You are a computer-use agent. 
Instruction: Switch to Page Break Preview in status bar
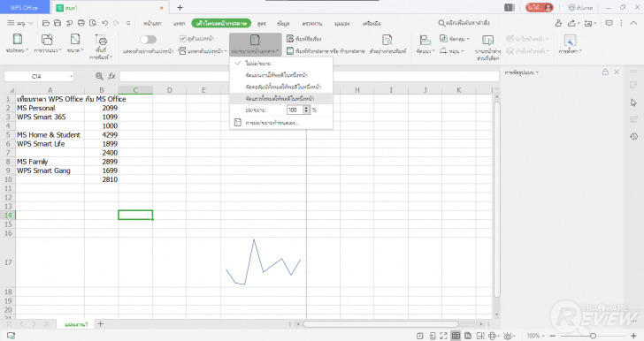[480, 336]
